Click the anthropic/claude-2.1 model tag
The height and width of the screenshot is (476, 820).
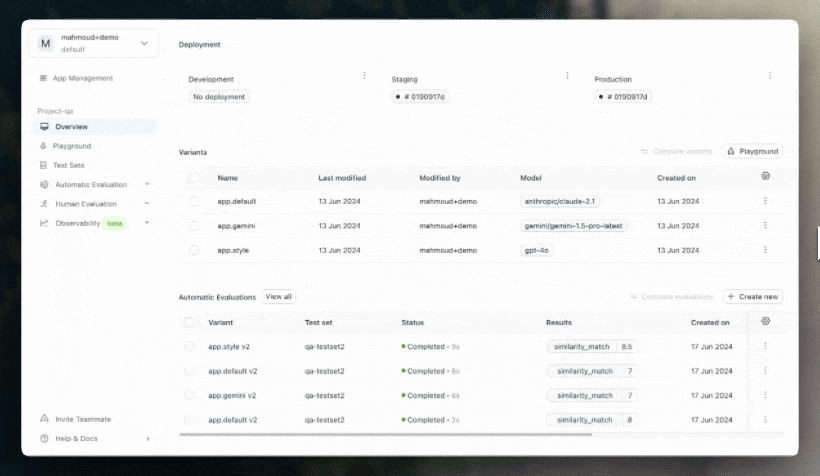tap(560, 201)
